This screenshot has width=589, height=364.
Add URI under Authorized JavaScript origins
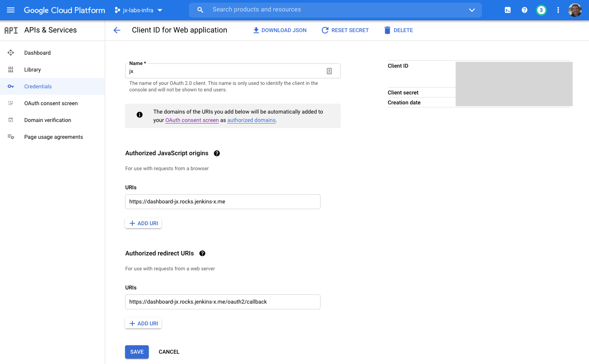click(x=143, y=223)
